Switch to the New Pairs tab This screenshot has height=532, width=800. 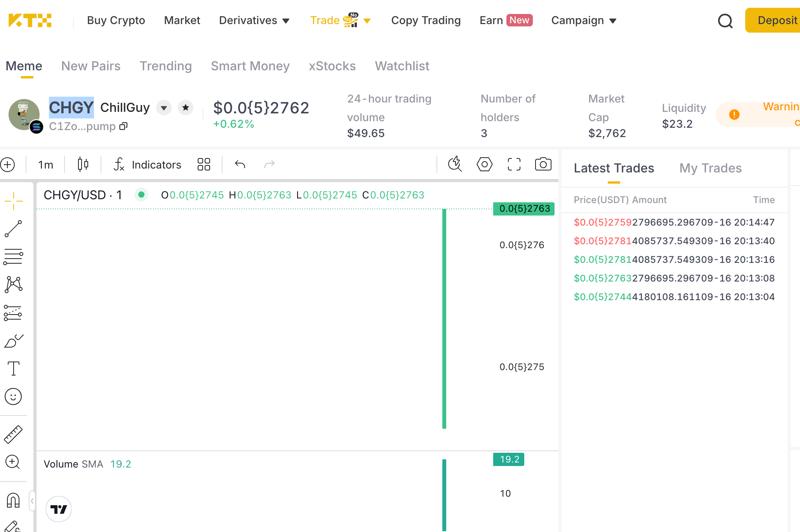click(x=91, y=66)
